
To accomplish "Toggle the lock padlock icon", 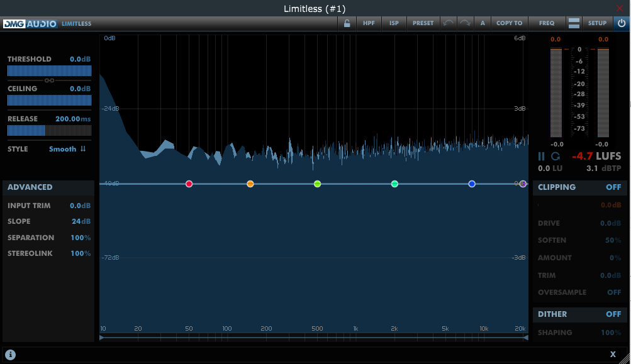I will click(347, 23).
